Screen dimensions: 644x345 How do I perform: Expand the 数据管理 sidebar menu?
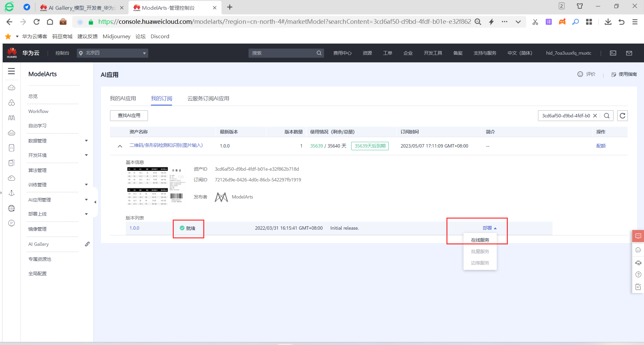[86, 141]
